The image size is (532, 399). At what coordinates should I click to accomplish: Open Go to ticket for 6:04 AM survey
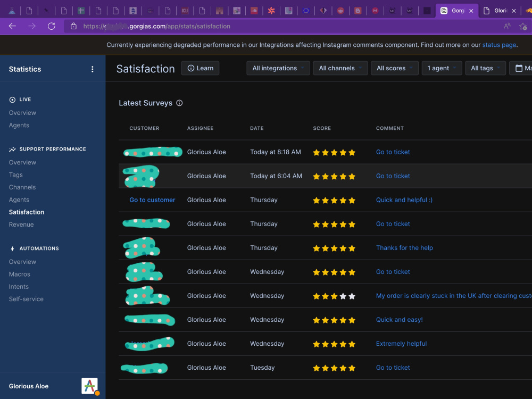(x=393, y=176)
